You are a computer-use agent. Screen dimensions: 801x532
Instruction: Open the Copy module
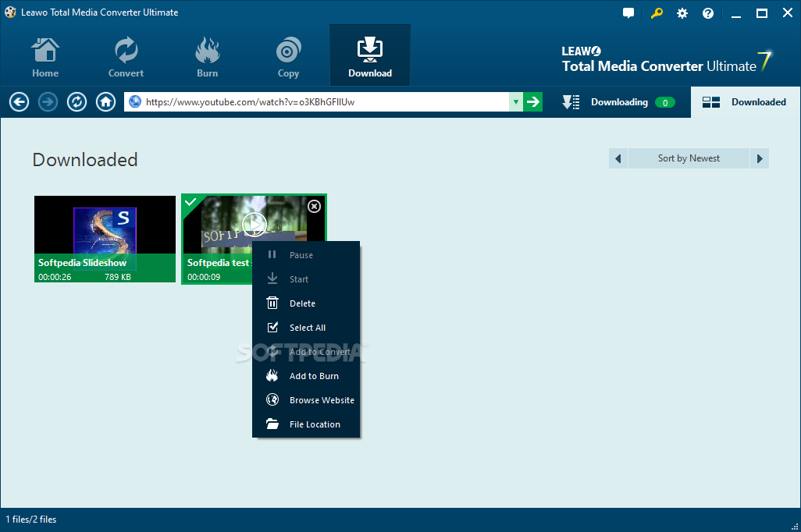point(288,57)
